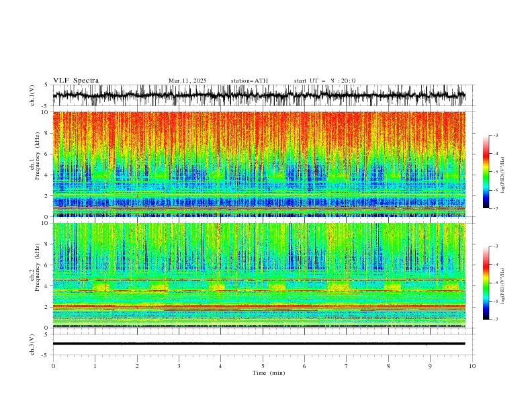Screen dimensions: 532x411
Task: Click the '-7' label on ch.2 color scale
Action: pyautogui.click(x=496, y=319)
